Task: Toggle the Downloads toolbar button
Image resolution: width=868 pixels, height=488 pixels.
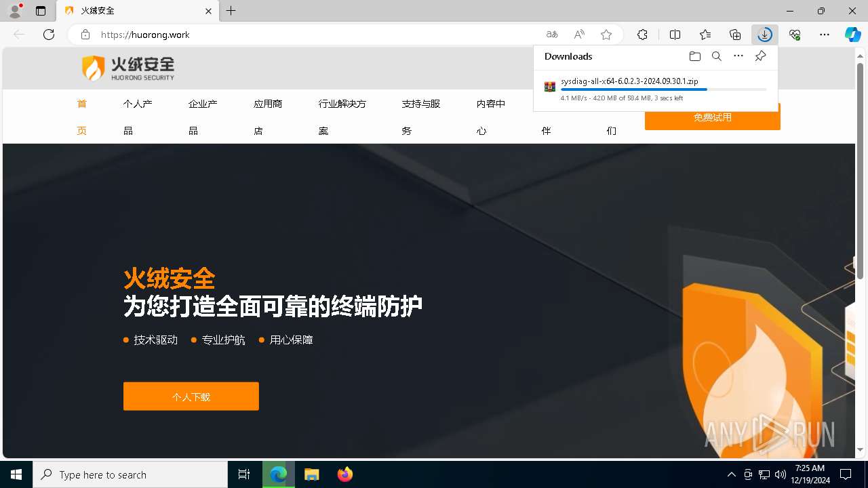Action: coord(765,35)
